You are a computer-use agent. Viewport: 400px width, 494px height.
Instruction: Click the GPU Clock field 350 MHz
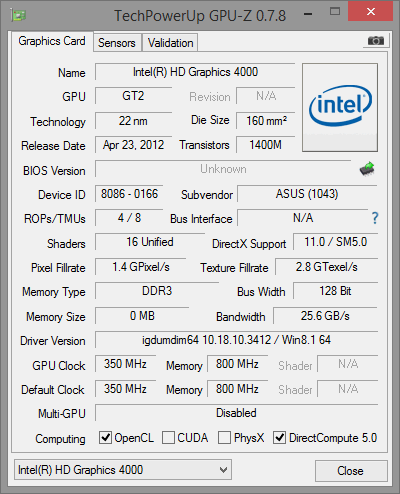(125, 364)
